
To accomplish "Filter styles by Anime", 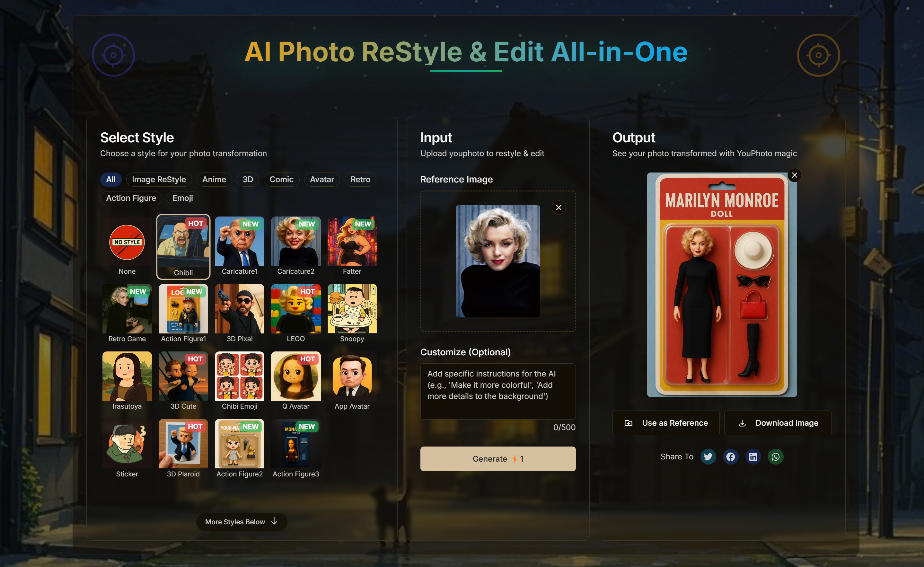I will [214, 179].
